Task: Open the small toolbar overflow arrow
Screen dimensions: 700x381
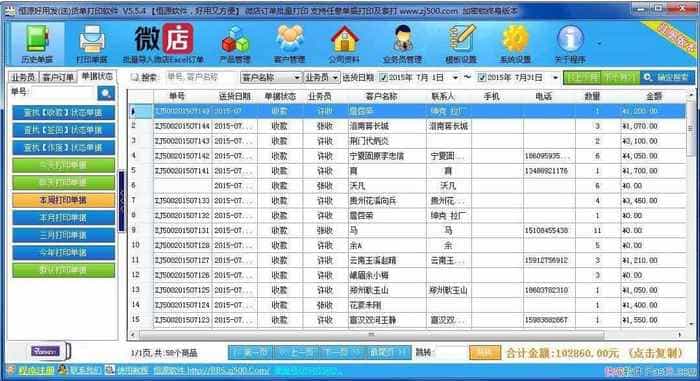Action: (x=599, y=44)
